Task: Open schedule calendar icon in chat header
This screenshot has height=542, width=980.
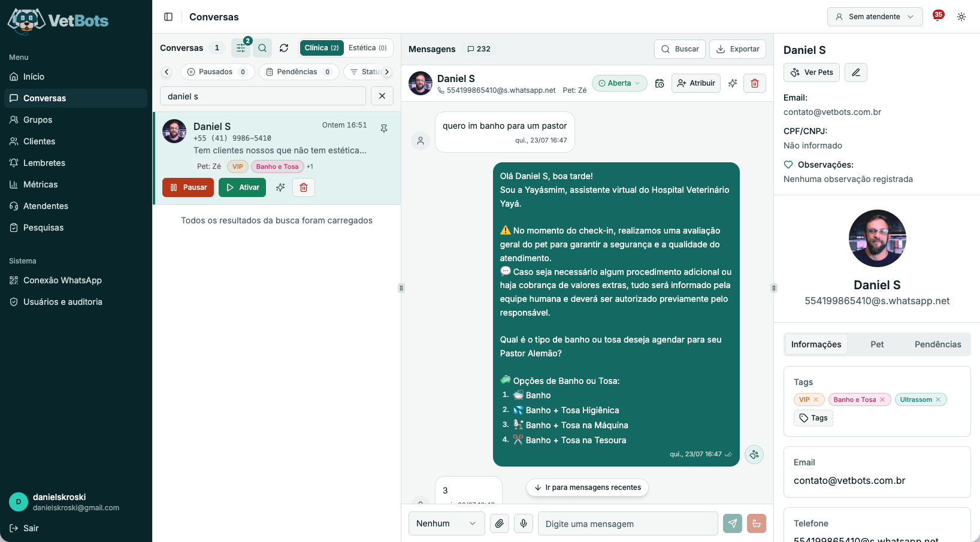Action: click(x=660, y=83)
